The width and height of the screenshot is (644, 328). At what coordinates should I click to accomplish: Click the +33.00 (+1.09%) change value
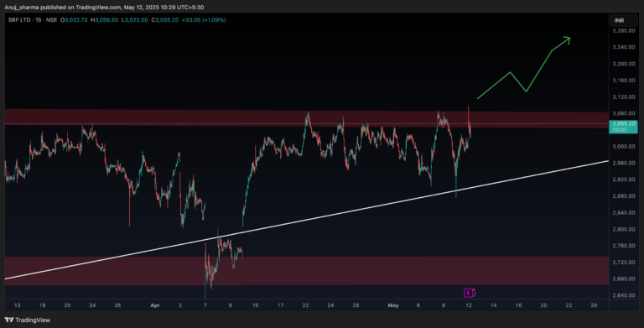click(x=204, y=20)
